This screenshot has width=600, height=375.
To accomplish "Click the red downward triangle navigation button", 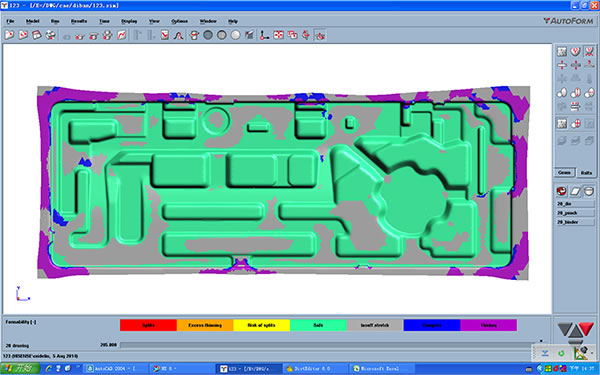I will (585, 328).
